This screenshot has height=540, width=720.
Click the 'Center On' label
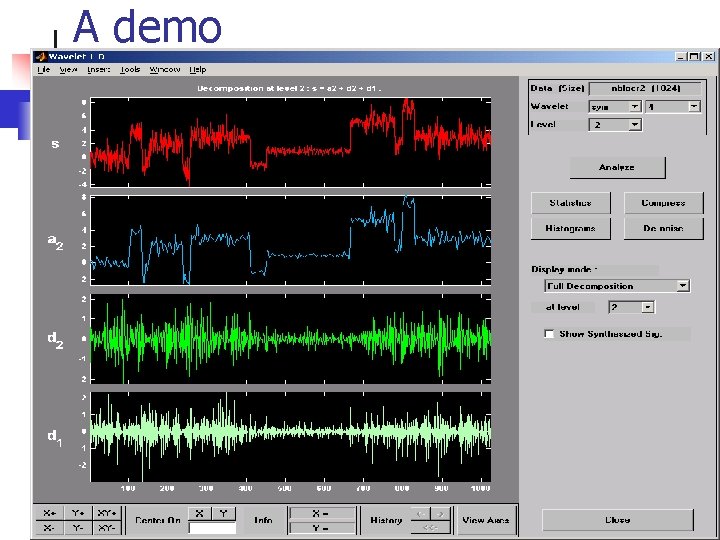click(158, 520)
